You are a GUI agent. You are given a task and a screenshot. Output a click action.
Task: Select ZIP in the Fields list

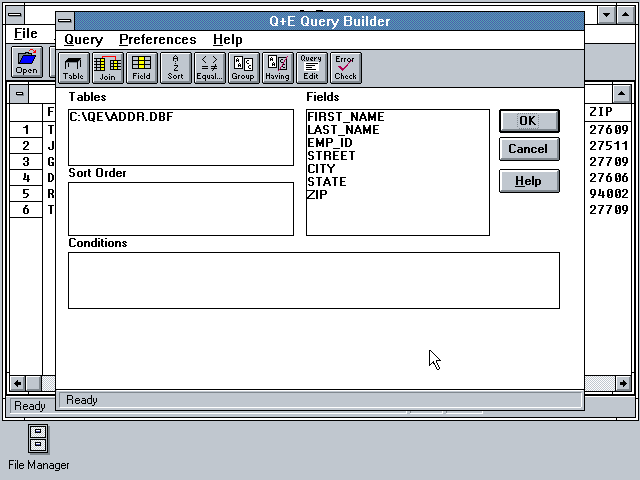click(398, 195)
